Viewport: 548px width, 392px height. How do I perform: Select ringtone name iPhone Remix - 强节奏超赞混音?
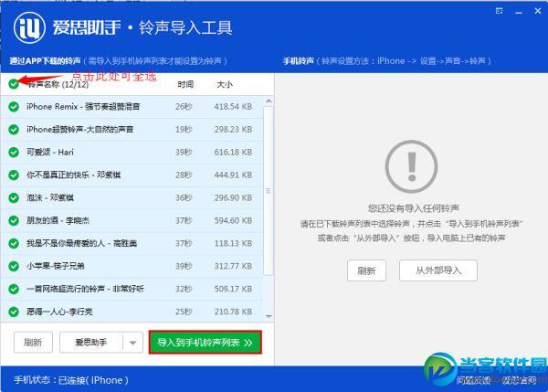[x=83, y=107]
